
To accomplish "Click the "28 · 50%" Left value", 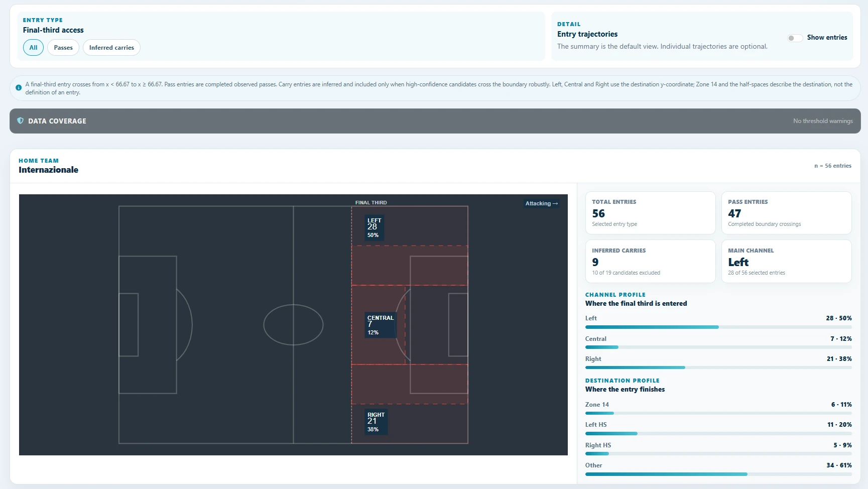I will pos(839,318).
